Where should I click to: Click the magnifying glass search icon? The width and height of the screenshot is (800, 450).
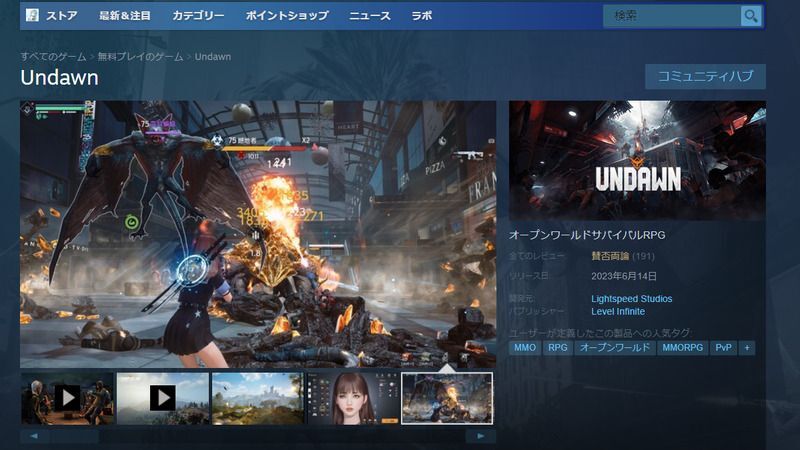pyautogui.click(x=750, y=16)
